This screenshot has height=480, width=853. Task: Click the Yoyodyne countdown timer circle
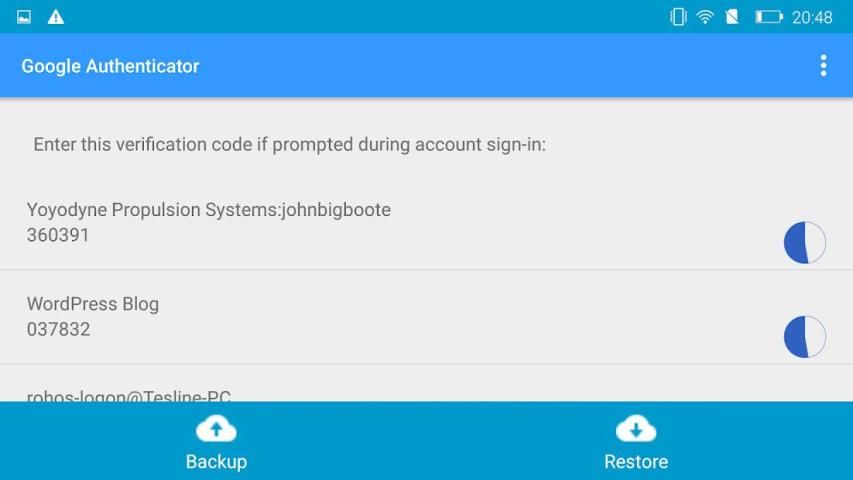[x=805, y=243]
